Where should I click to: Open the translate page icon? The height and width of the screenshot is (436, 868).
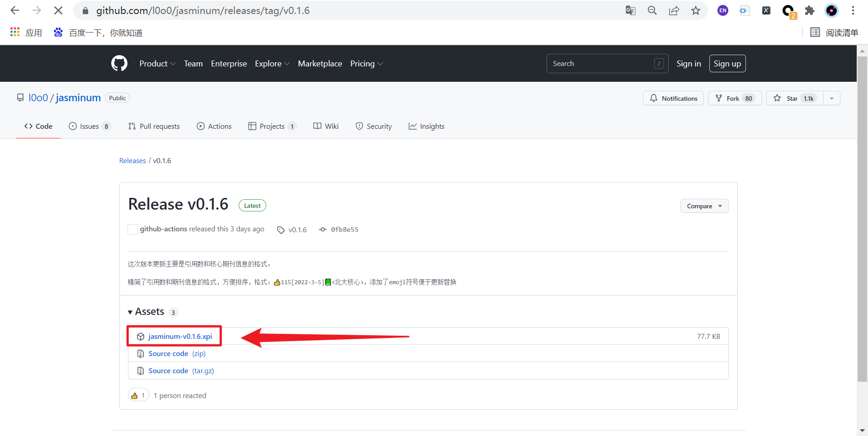(x=631, y=10)
